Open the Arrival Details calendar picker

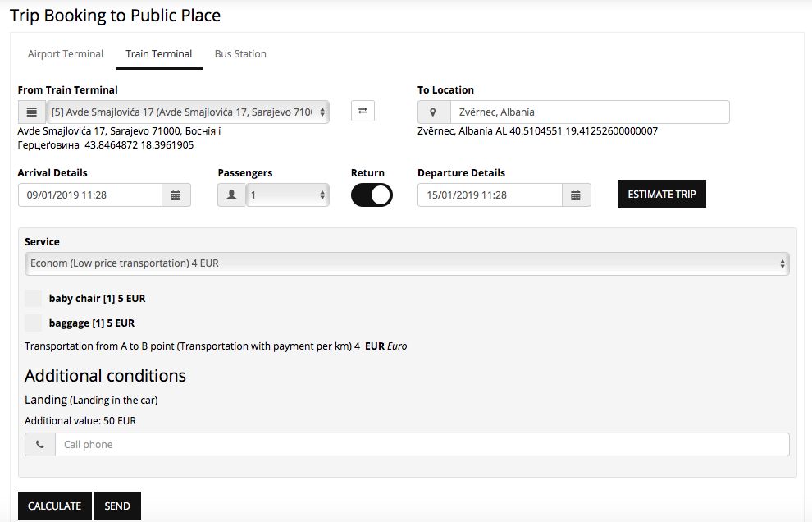tap(176, 195)
